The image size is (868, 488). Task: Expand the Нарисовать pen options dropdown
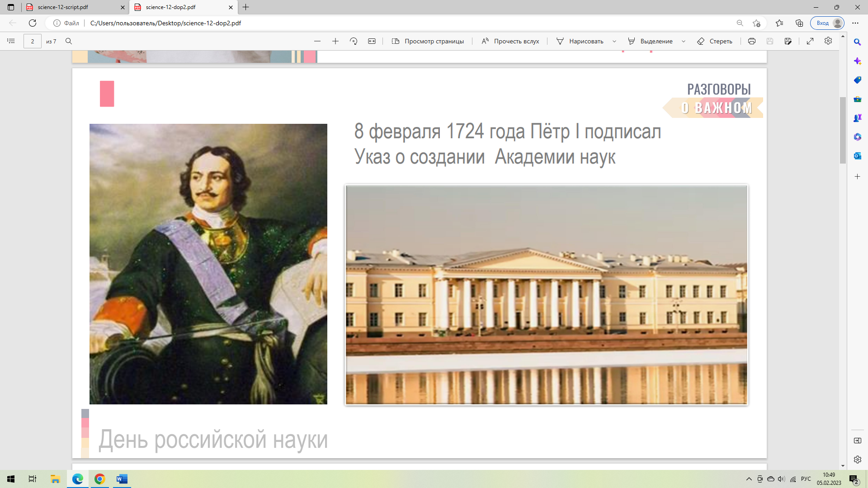pos(614,41)
